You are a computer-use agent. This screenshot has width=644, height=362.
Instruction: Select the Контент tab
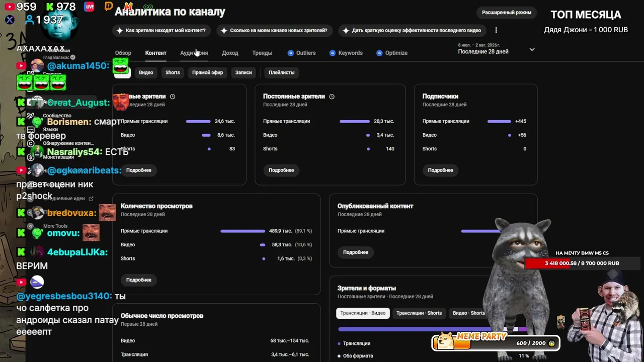(x=155, y=53)
